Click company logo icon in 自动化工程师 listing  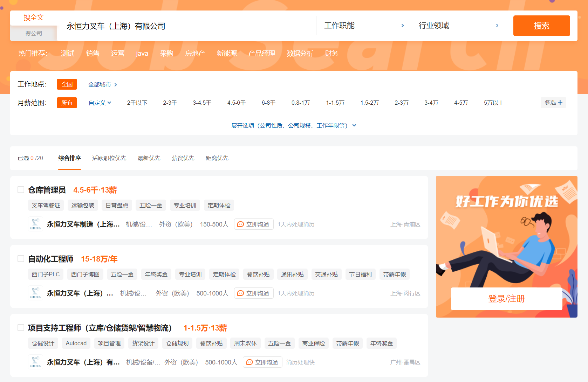point(35,293)
